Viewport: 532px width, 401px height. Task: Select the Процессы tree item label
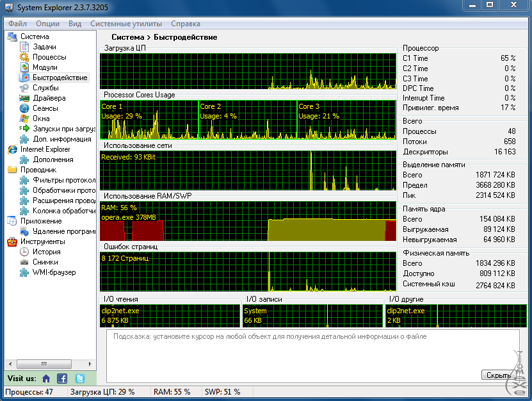point(49,57)
